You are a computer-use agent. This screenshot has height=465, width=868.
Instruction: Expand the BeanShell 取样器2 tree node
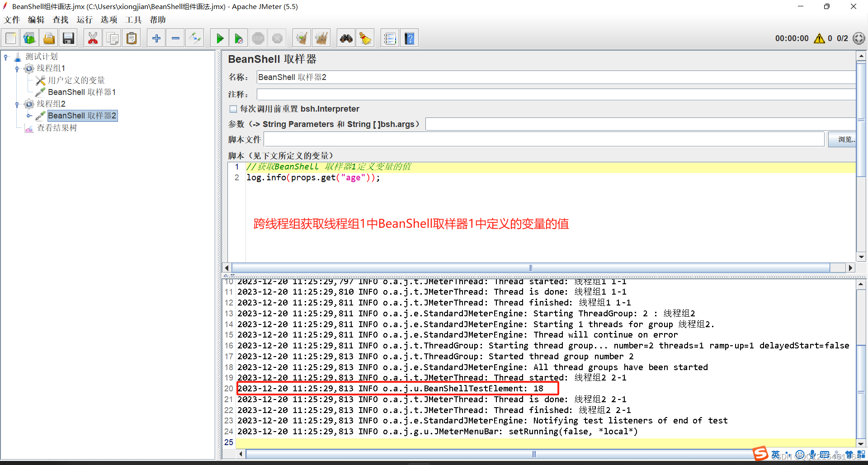(29, 116)
